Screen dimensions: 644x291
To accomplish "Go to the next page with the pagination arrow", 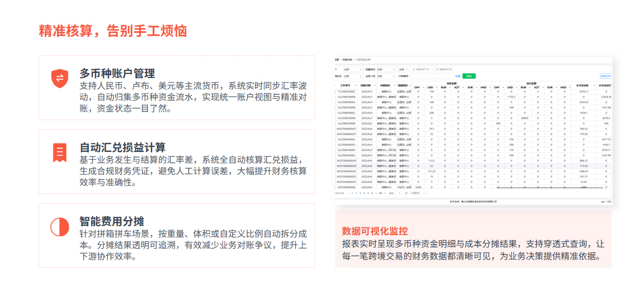I will point(384,193).
